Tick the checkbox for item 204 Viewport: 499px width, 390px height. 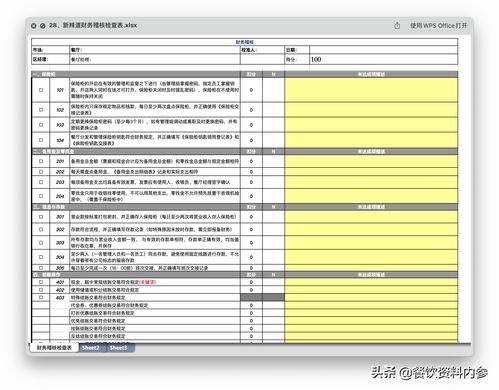coord(41,196)
